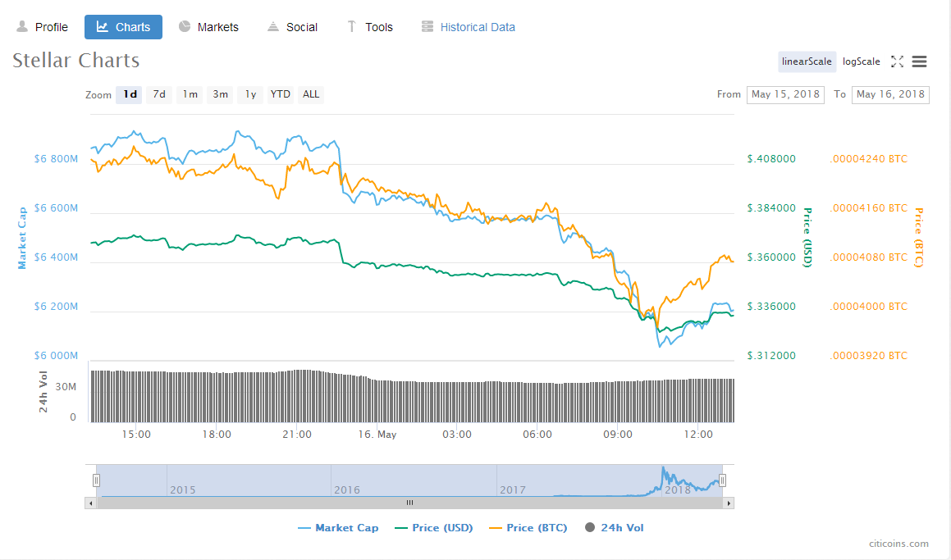Set zoom range to 1d
Viewport: 951px width, 560px height.
[x=129, y=94]
